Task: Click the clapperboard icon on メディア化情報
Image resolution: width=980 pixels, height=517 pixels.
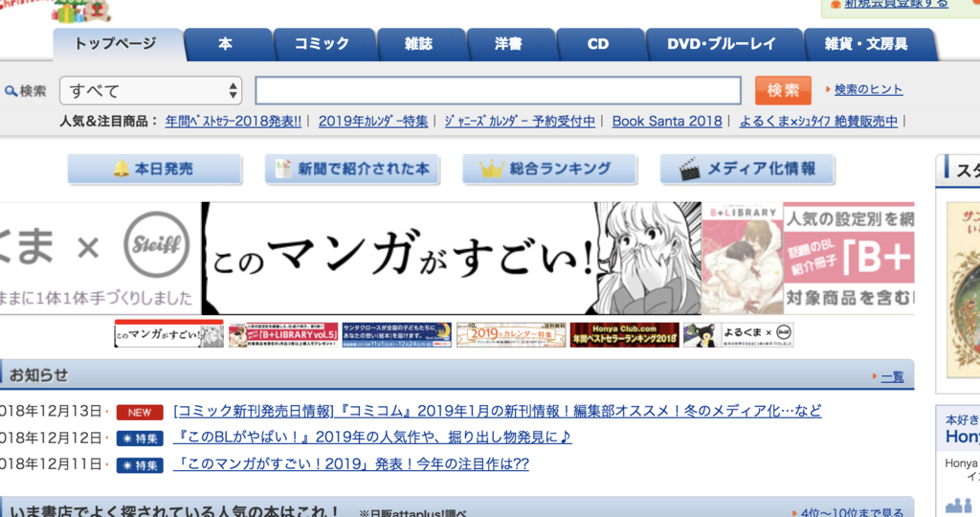Action: [689, 169]
